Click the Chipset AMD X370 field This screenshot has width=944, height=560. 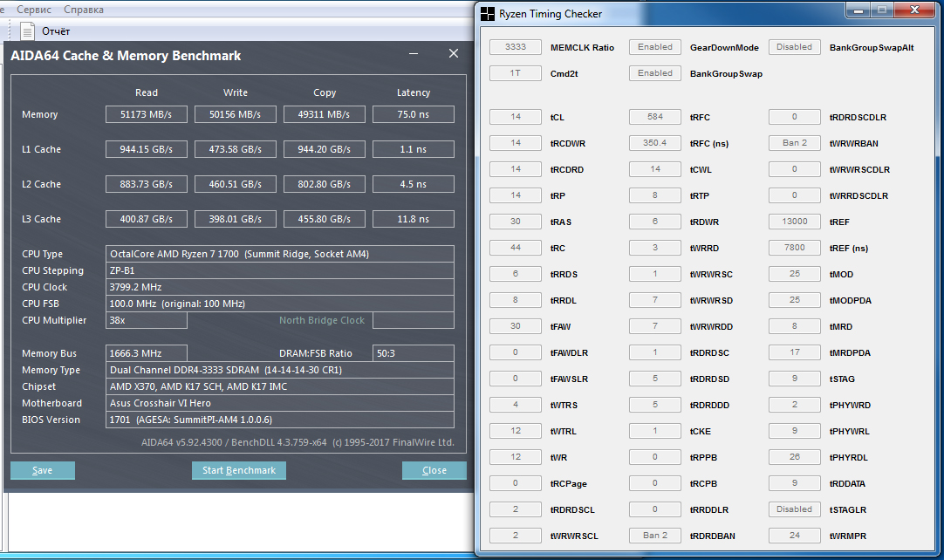(280, 386)
